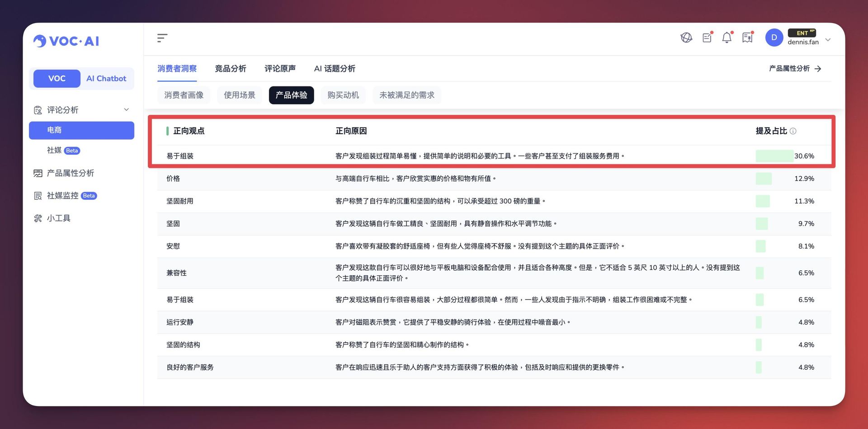Image resolution: width=868 pixels, height=429 pixels.
Task: Click the VOC.AI logo
Action: (66, 41)
